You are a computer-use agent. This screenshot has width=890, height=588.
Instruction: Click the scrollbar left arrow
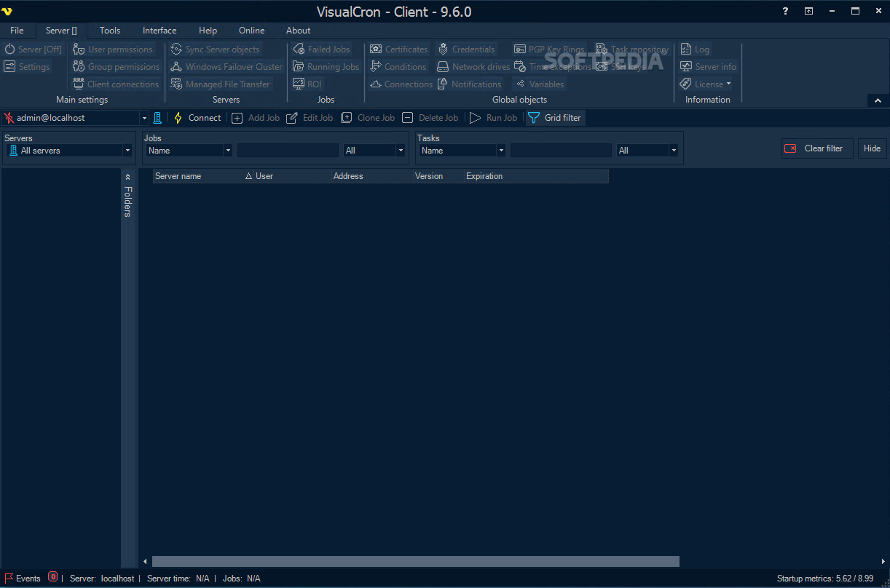145,562
